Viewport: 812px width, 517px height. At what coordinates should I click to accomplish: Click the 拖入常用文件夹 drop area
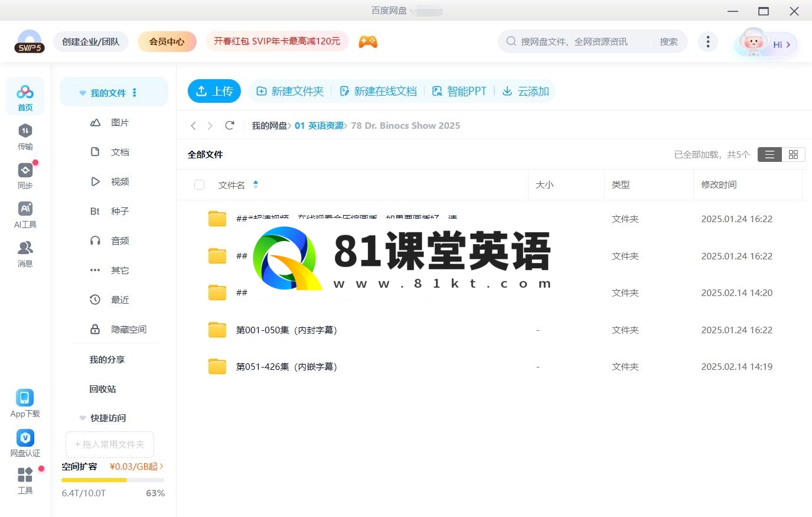point(110,444)
